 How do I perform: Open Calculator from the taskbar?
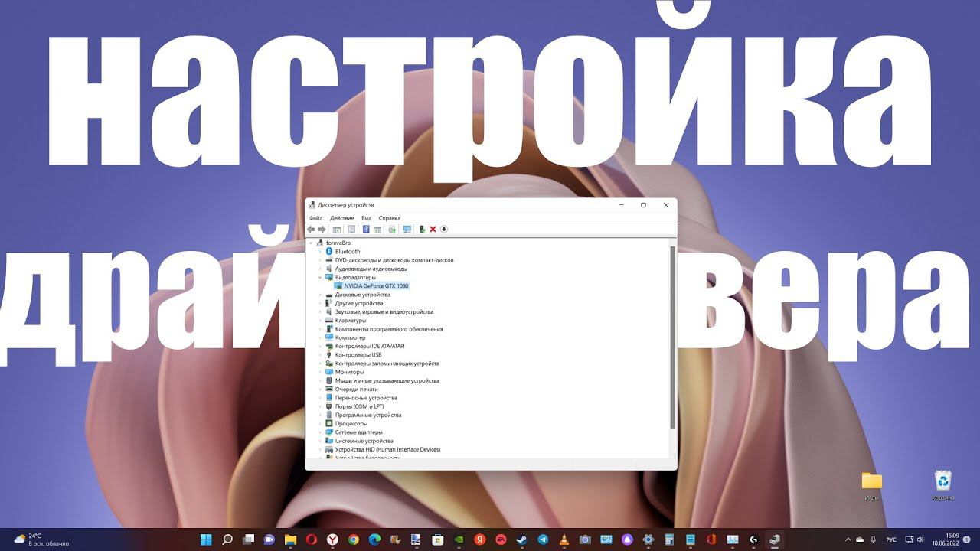(669, 540)
